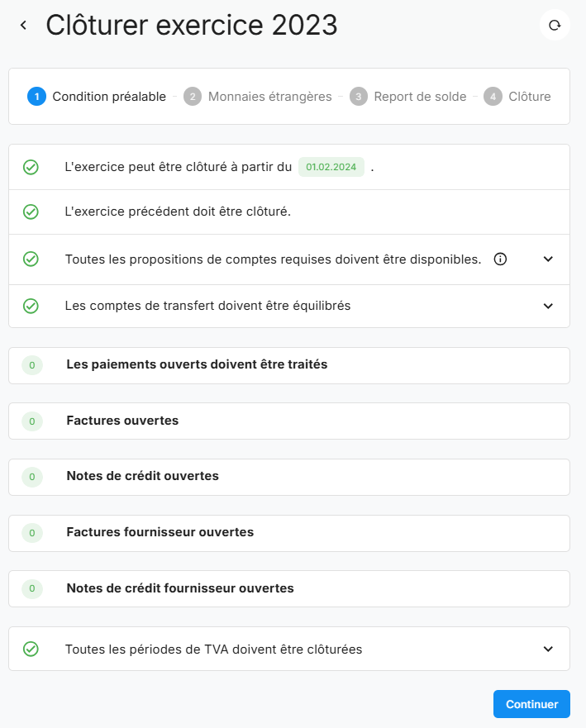The height and width of the screenshot is (728, 586).
Task: Click step 1 circle of Condition préalable
Action: (36, 97)
